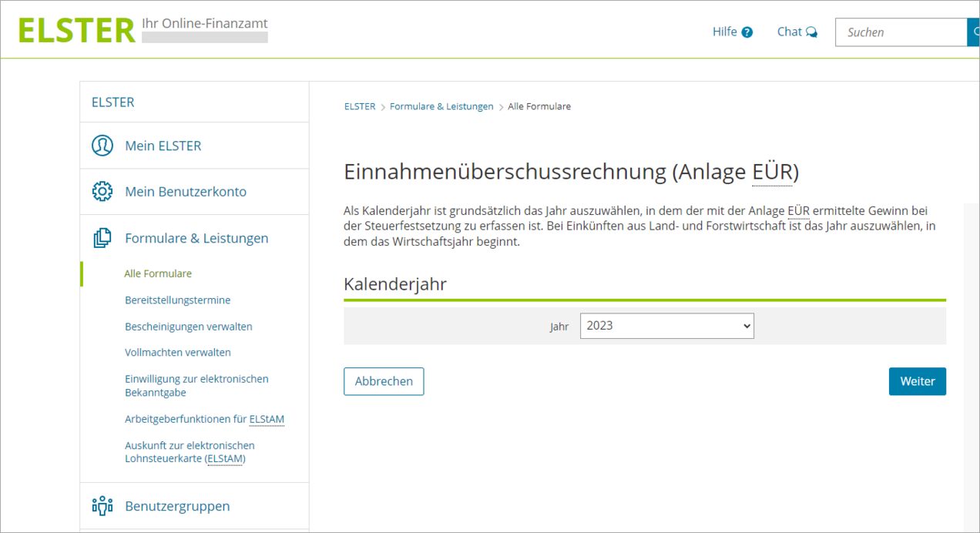Click the Hilfe question mark icon
This screenshot has width=980, height=533.
[747, 32]
